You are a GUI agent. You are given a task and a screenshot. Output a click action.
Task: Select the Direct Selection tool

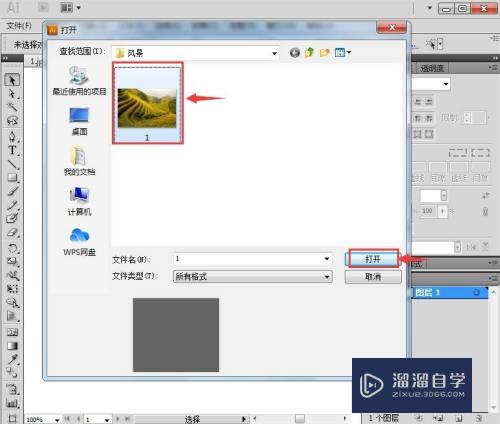(x=12, y=94)
